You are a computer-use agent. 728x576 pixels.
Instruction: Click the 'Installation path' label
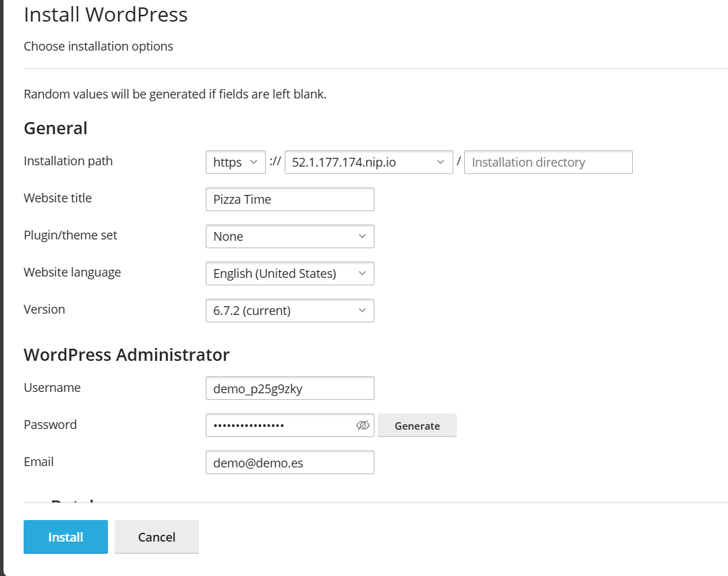[x=68, y=161]
